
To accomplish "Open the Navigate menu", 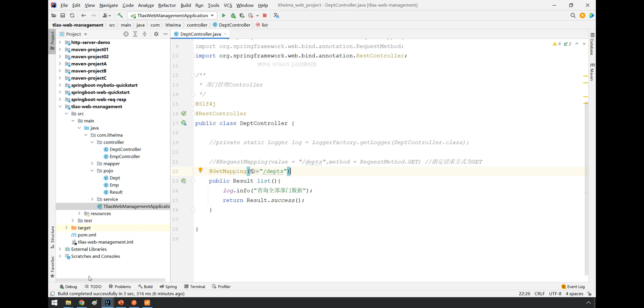I will pos(109,5).
